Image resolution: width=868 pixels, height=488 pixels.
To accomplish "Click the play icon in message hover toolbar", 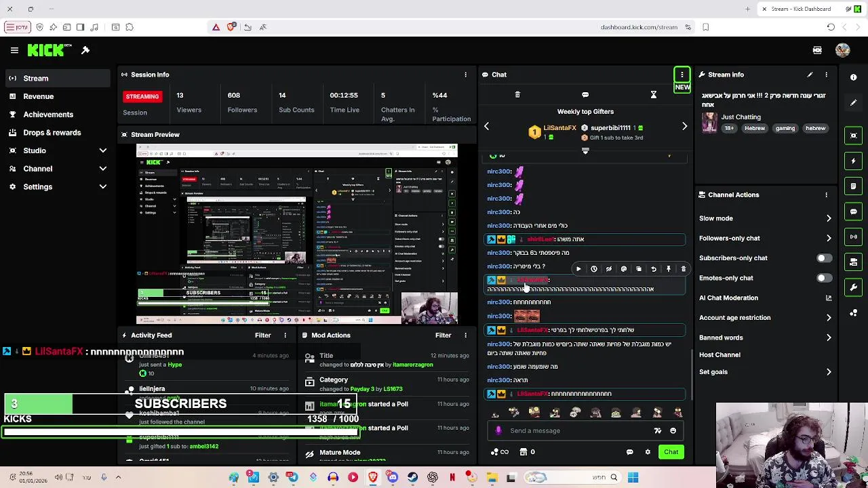I will (578, 269).
